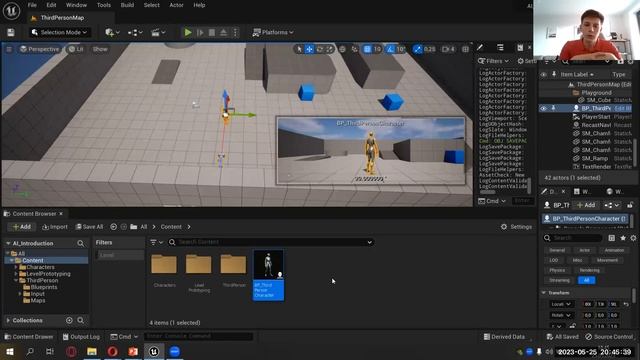Click the camera speed icon
The height and width of the screenshot is (360, 640).
pos(445,49)
